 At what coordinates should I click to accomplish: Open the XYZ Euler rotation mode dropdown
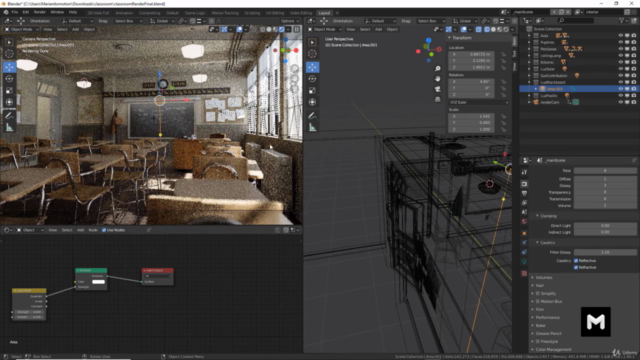coord(478,102)
